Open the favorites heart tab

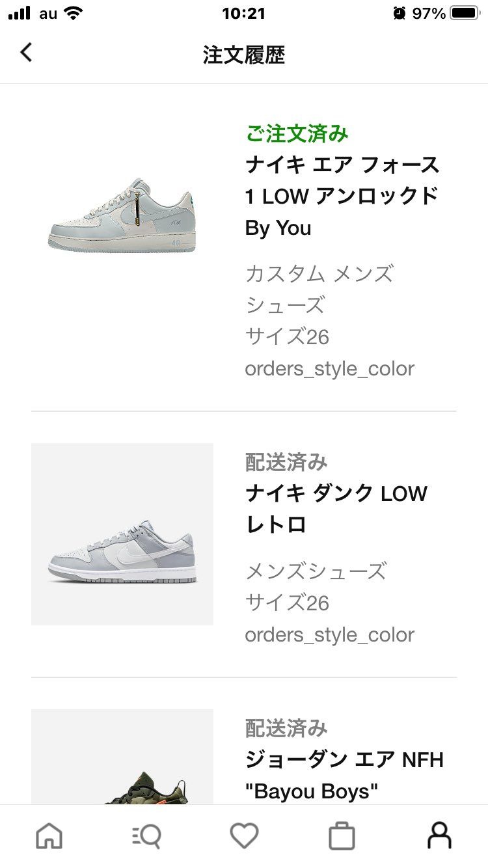pos(244,835)
